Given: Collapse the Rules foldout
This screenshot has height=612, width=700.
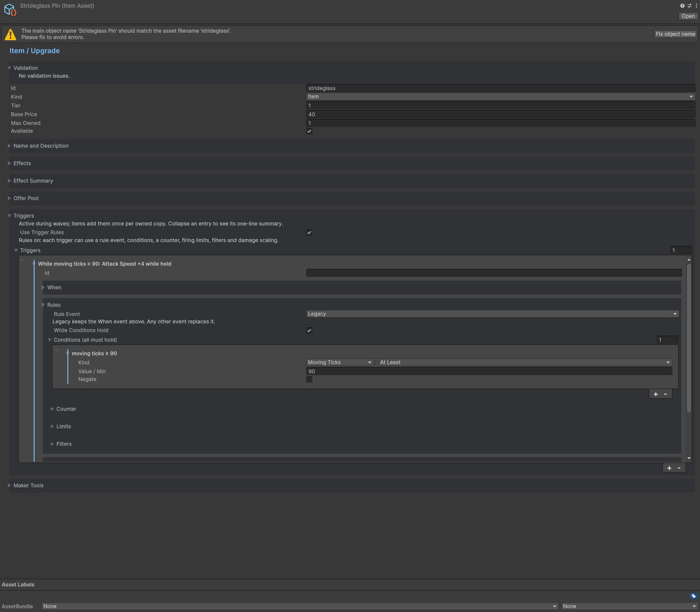Looking at the screenshot, I should 43,305.
